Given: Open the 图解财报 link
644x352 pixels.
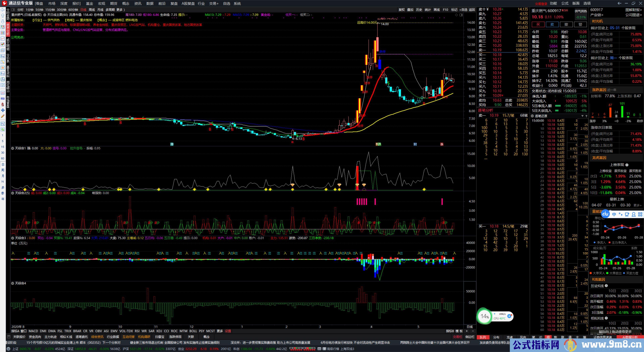Looking at the screenshot, I should point(633,10).
